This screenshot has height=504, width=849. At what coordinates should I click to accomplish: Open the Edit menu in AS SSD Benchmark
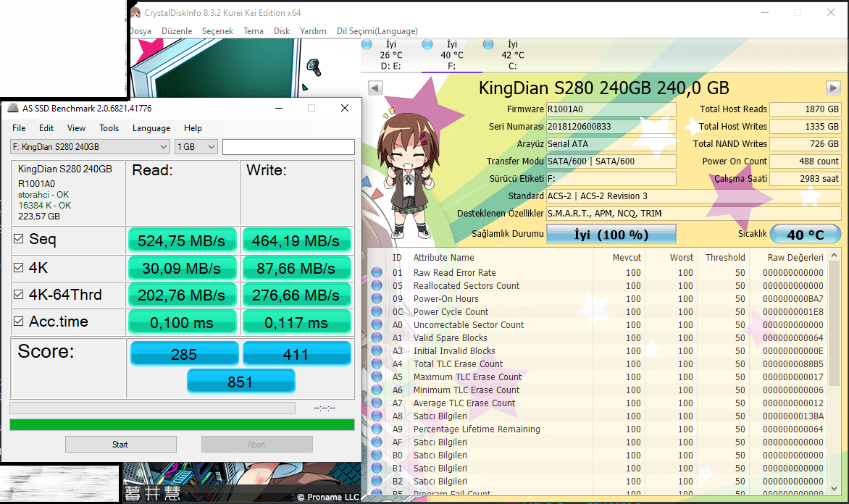click(46, 127)
